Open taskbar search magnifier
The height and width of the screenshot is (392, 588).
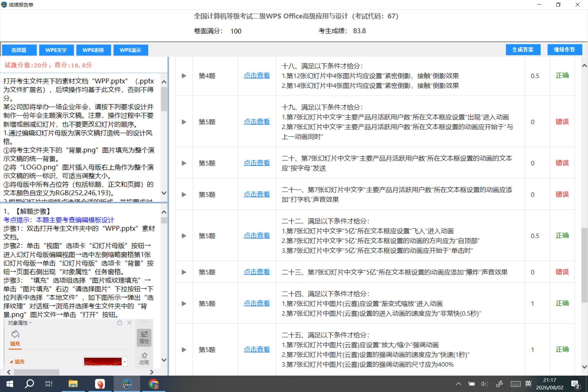(29, 384)
